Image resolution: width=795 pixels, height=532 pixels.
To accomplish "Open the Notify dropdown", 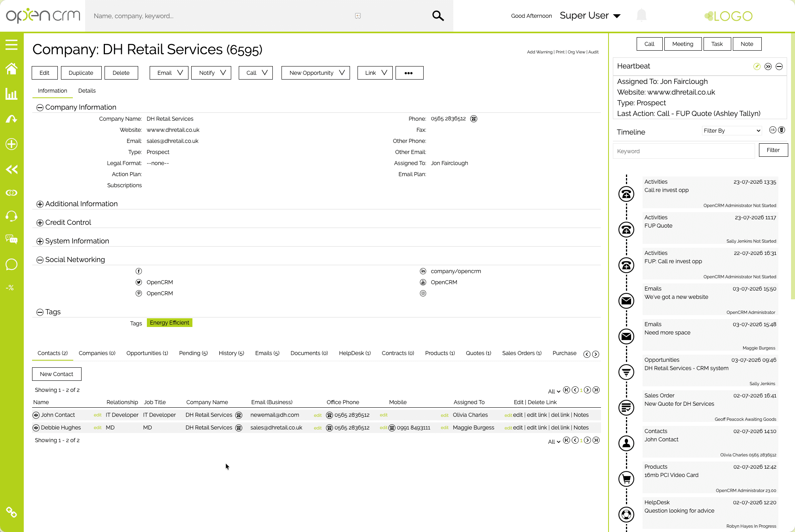I will click(211, 73).
